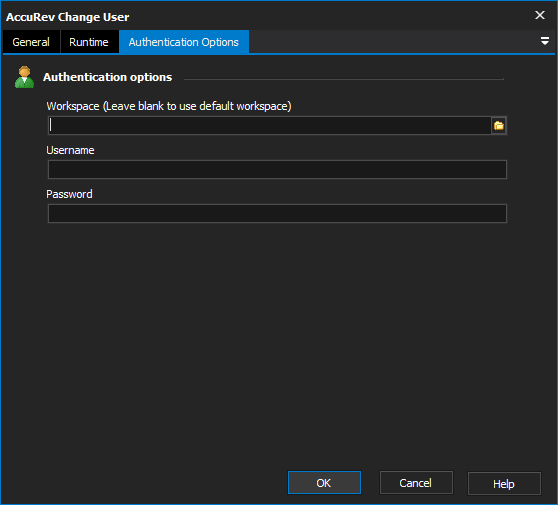This screenshot has width=558, height=505.
Task: Confirm with the OK button
Action: [x=324, y=483]
